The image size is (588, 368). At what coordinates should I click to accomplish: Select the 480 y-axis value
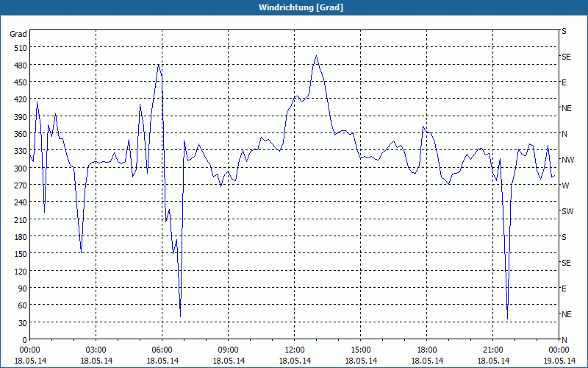[x=21, y=66]
